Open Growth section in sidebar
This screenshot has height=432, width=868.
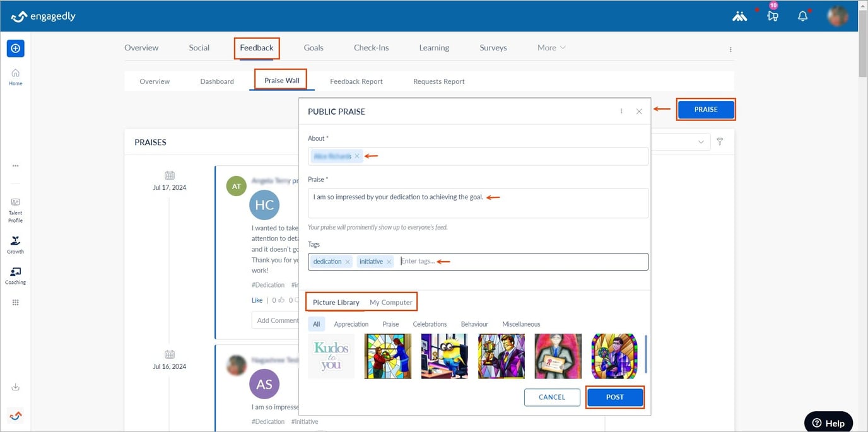click(15, 245)
